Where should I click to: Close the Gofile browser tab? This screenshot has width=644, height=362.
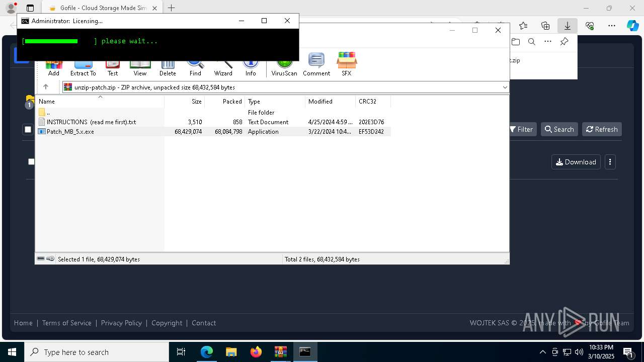click(154, 8)
